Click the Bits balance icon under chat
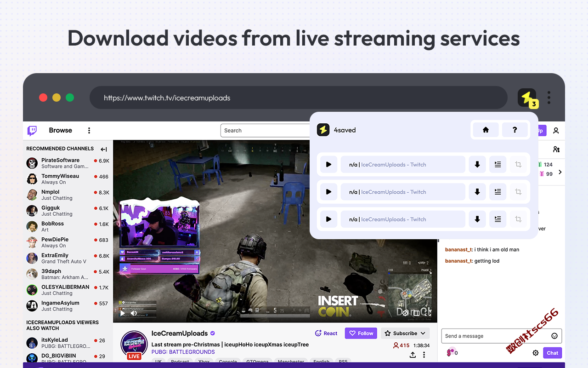This screenshot has height=368, width=588. (x=451, y=352)
